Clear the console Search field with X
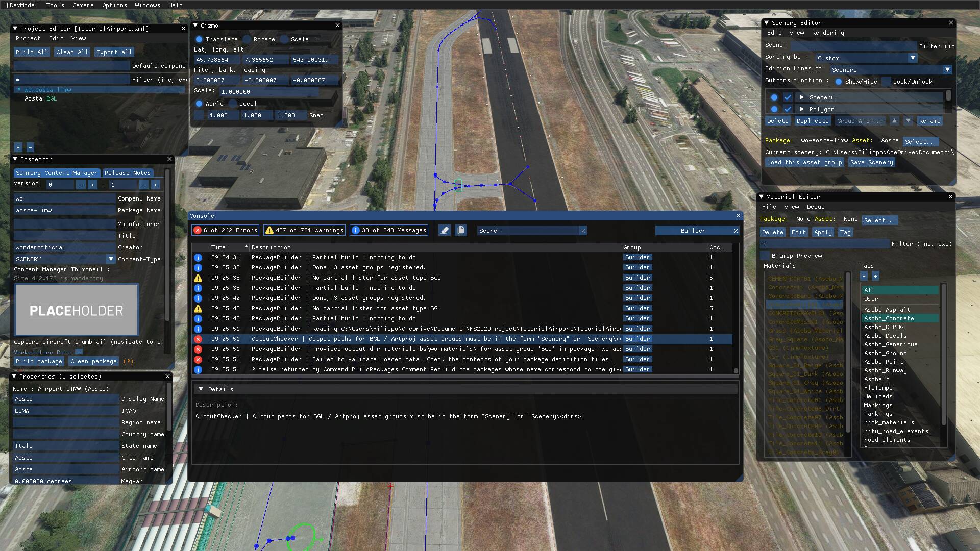Viewport: 980px width, 551px height. pyautogui.click(x=583, y=231)
